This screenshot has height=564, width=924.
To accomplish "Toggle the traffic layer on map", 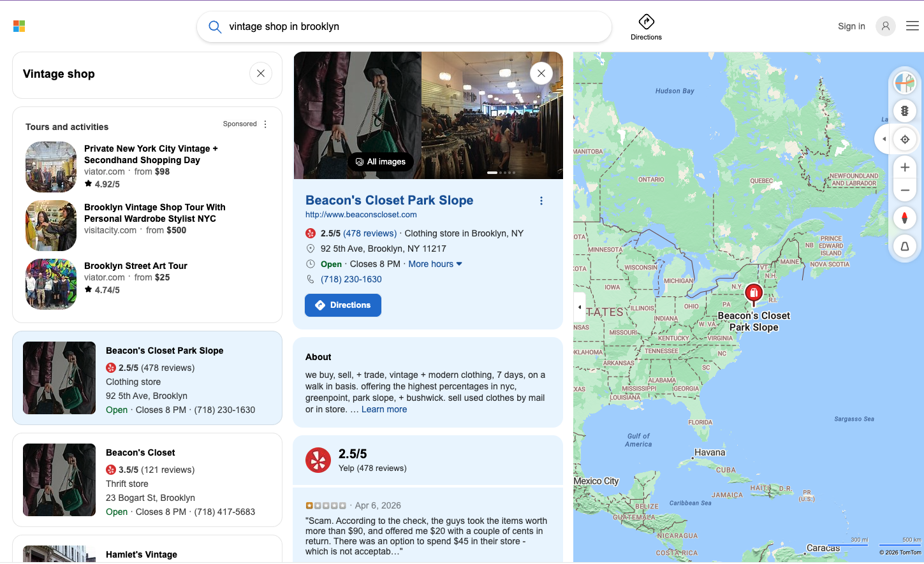I will tap(905, 111).
